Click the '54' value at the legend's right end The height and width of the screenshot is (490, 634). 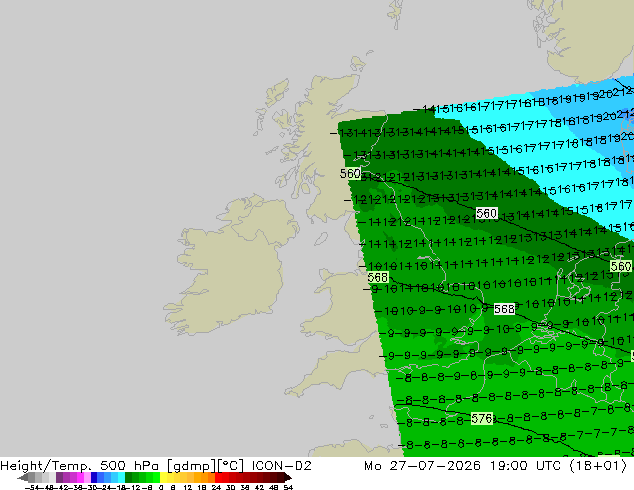tap(288, 487)
